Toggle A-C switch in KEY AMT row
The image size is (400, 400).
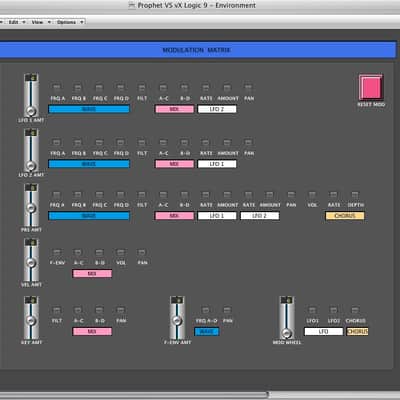(78, 310)
